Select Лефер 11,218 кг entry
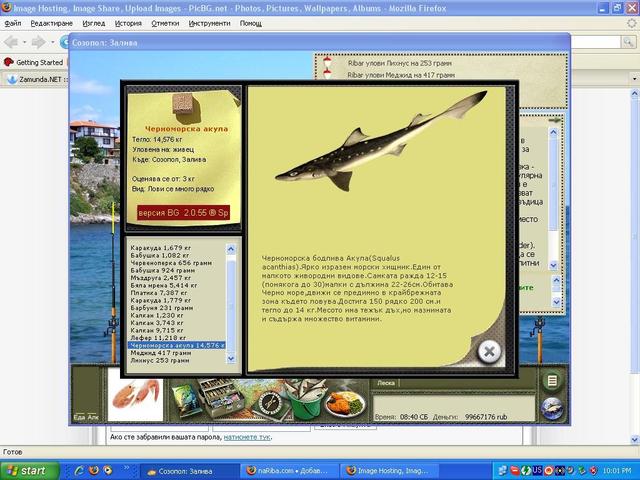Image resolution: width=640 pixels, height=480 pixels. pos(158,338)
